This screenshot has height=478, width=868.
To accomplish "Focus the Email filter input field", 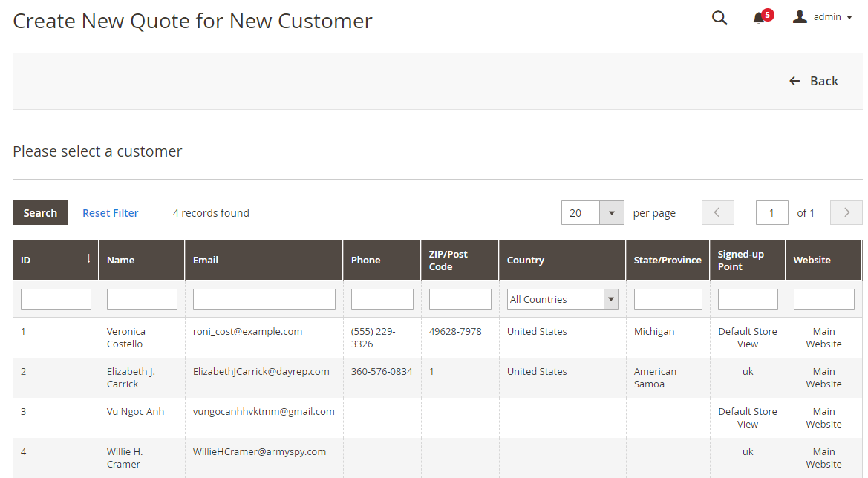I will click(x=264, y=299).
